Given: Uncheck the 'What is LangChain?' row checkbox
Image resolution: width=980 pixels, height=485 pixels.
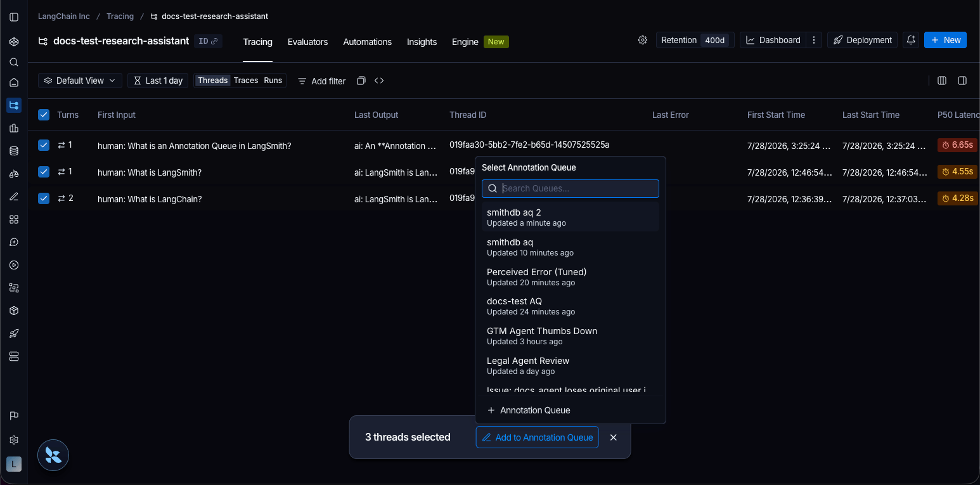Looking at the screenshot, I should coord(44,198).
